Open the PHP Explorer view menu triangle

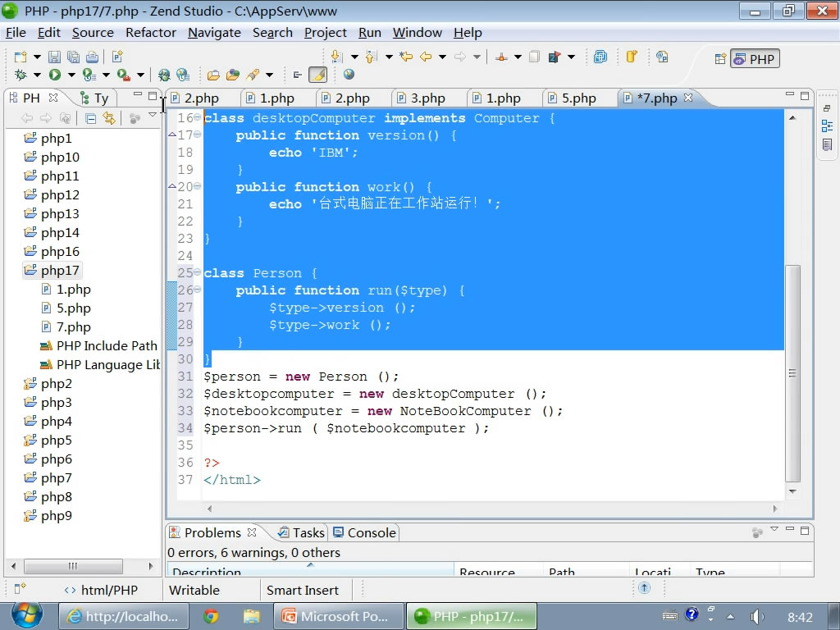[x=153, y=114]
